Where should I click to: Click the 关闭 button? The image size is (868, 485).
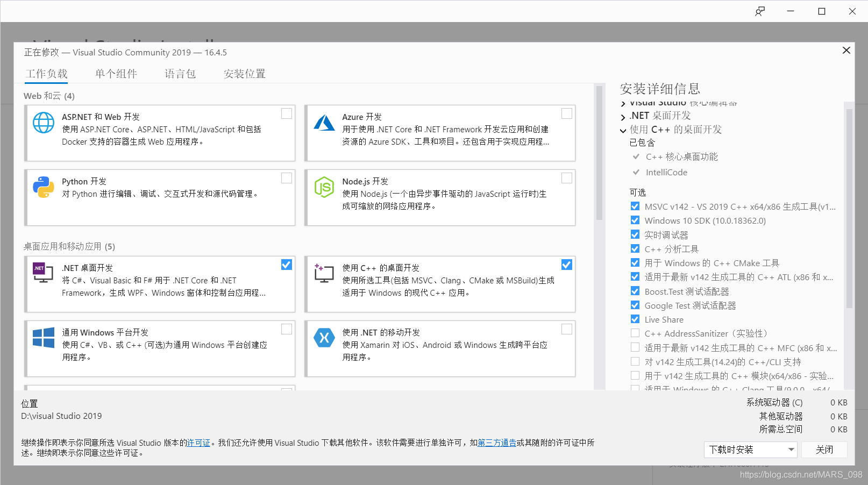coord(824,450)
